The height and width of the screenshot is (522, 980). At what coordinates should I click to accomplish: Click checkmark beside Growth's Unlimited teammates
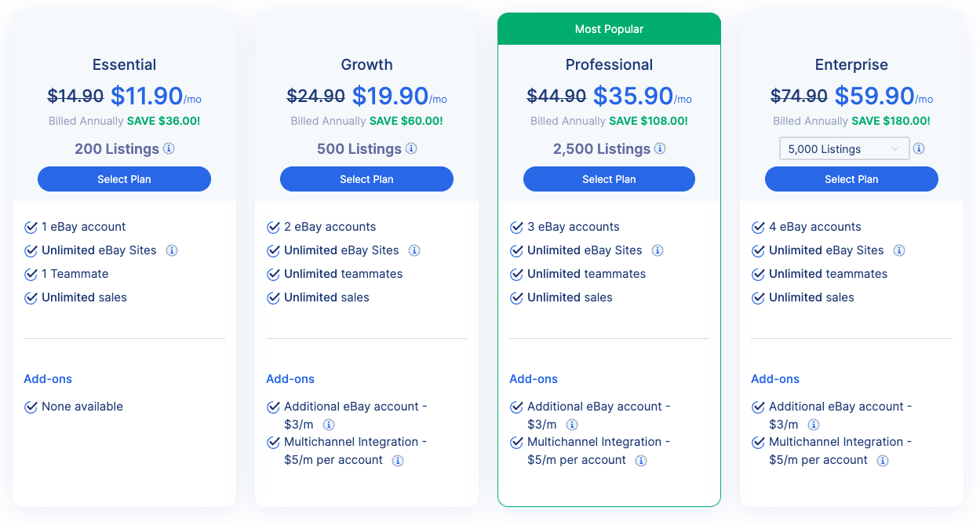[274, 275]
